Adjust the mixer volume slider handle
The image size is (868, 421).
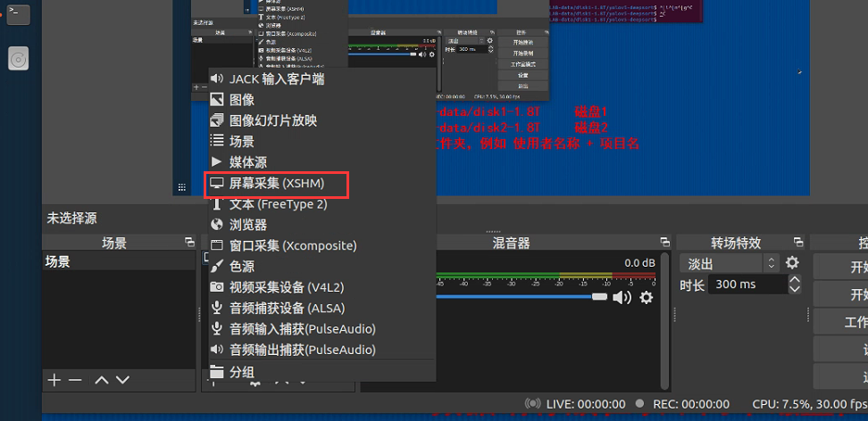(599, 297)
